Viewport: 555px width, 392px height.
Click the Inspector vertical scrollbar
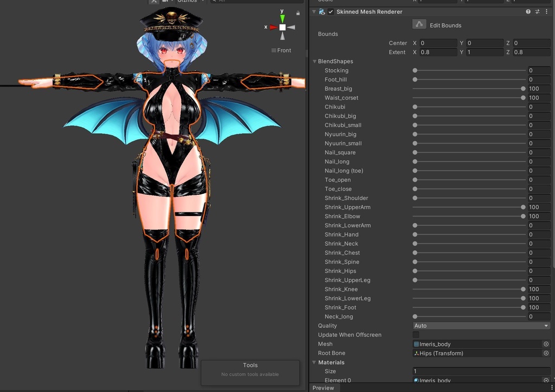553,134
